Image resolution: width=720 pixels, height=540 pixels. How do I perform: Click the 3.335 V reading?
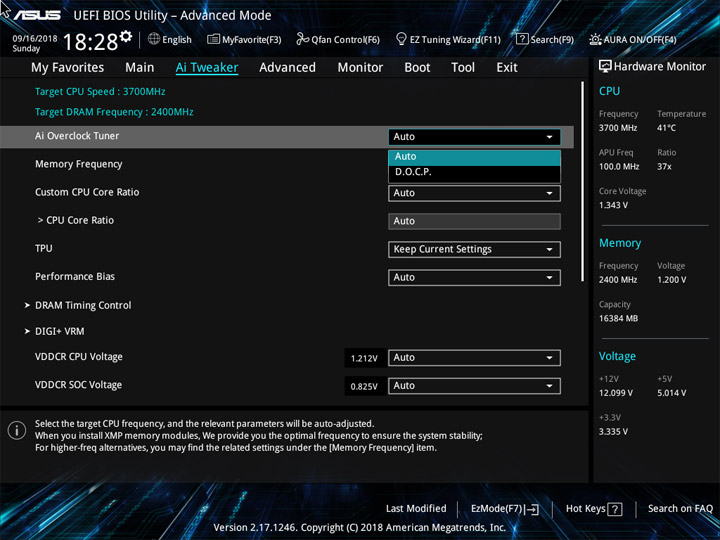pos(613,432)
